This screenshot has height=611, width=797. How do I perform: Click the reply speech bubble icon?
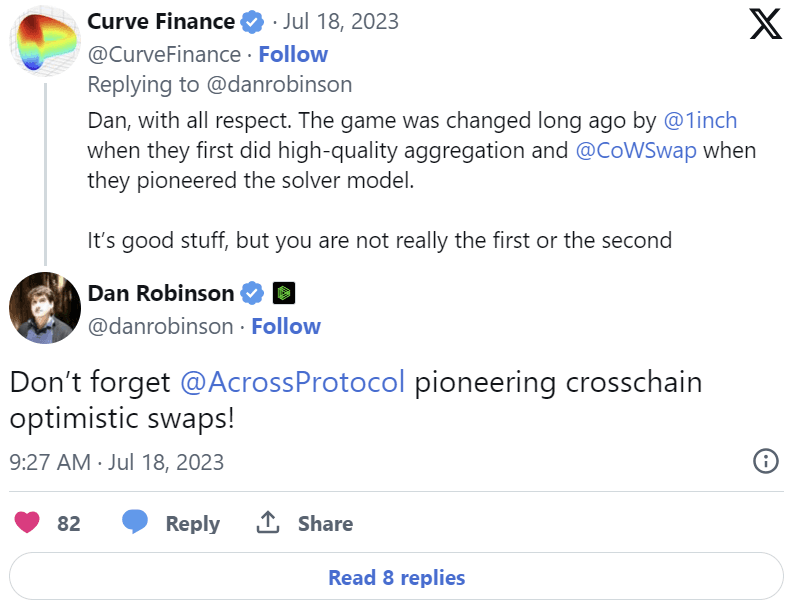coord(135,523)
